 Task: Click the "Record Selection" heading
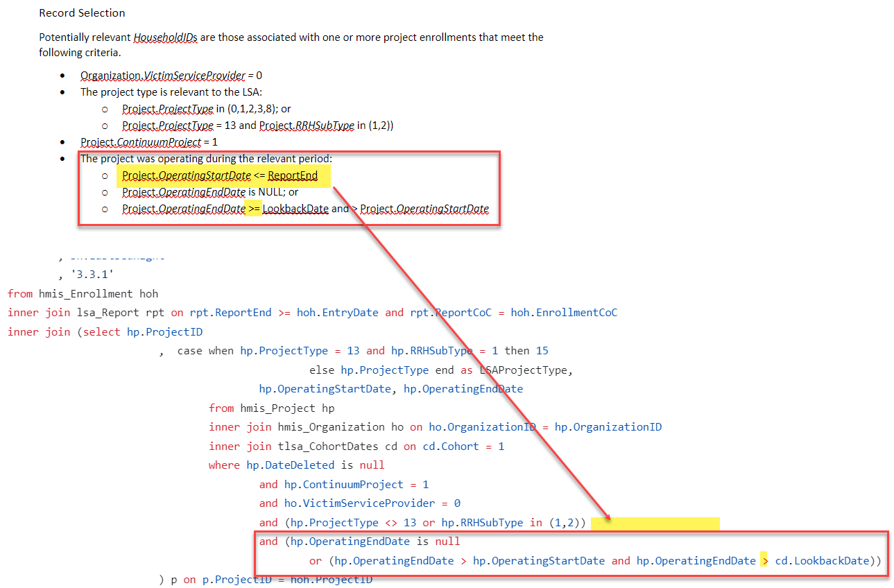coord(82,12)
